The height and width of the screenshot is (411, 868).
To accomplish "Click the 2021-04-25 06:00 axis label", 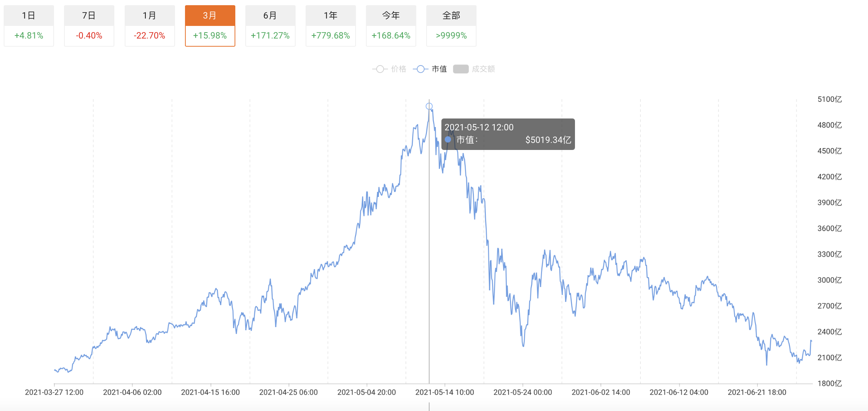I will [288, 392].
